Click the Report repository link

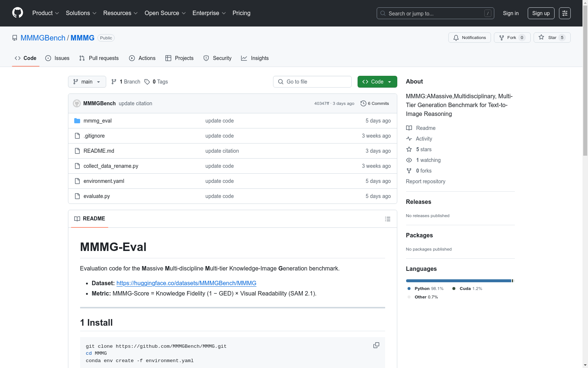[426, 181]
